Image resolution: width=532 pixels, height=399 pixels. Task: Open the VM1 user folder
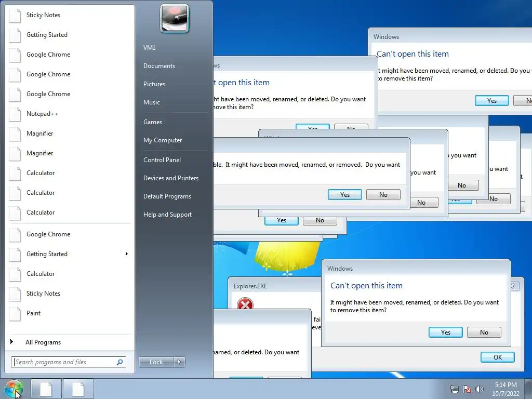coord(149,47)
